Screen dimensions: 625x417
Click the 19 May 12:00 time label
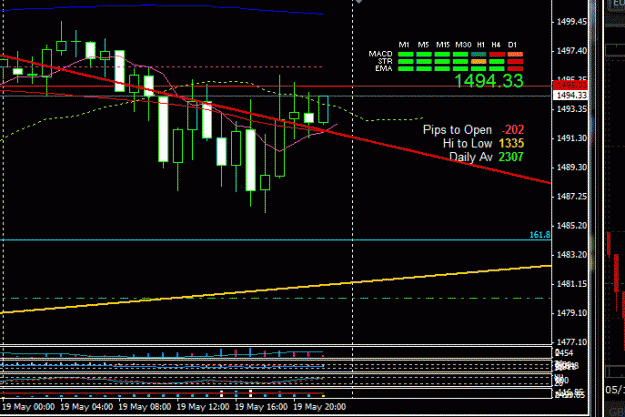[203, 407]
